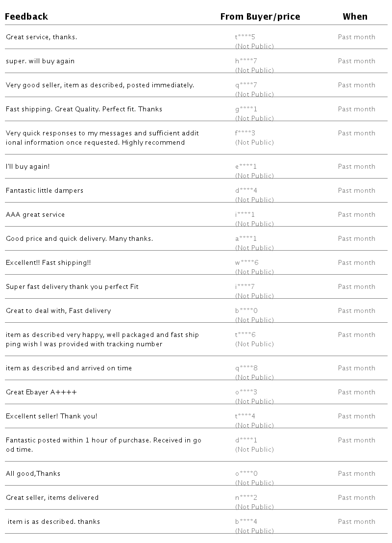Select the 'AAA great service' comment
Image resolution: width=392 pixels, height=543 pixels.
click(35, 215)
